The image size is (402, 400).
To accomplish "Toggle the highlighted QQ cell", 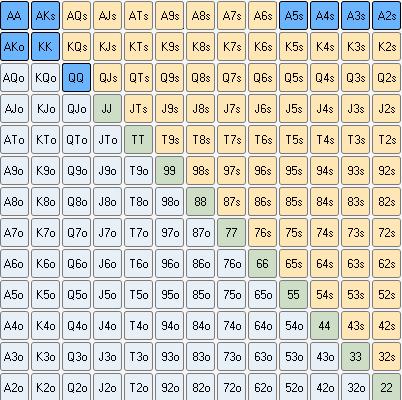I will pos(76,77).
